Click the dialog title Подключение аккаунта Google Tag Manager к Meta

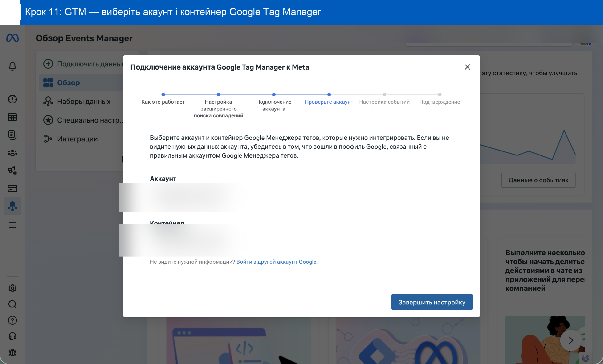coord(220,67)
